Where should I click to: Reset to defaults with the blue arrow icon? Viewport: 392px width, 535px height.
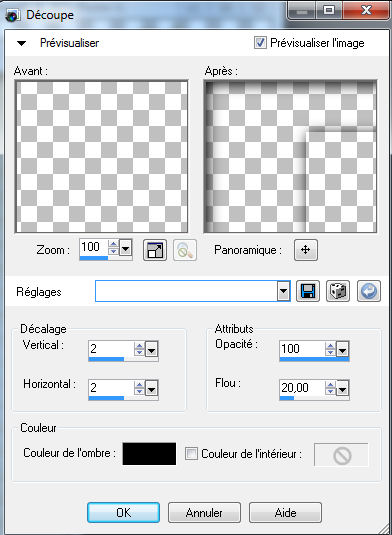pos(369,291)
